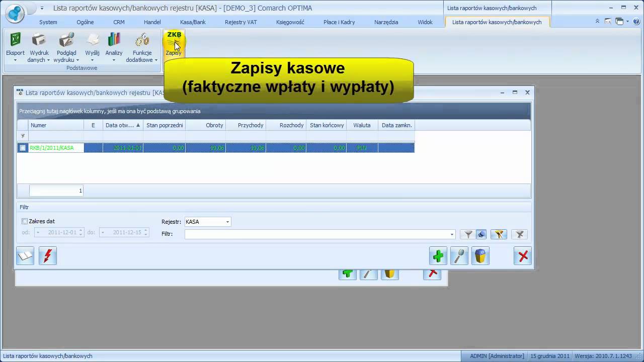Screen dimensions: 644x362
Task: Open the Rejestr KASA combo box
Action: 208,222
